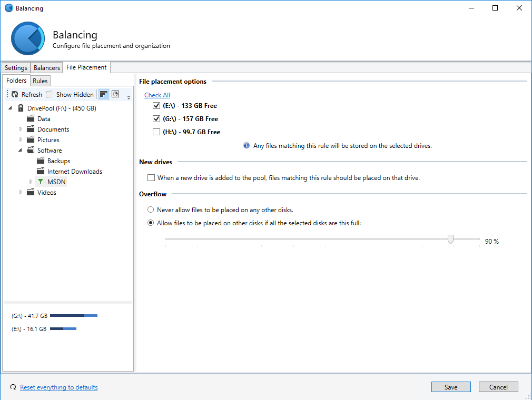
Task: Uncheck the E:\ drive checkbox
Action: tap(156, 106)
